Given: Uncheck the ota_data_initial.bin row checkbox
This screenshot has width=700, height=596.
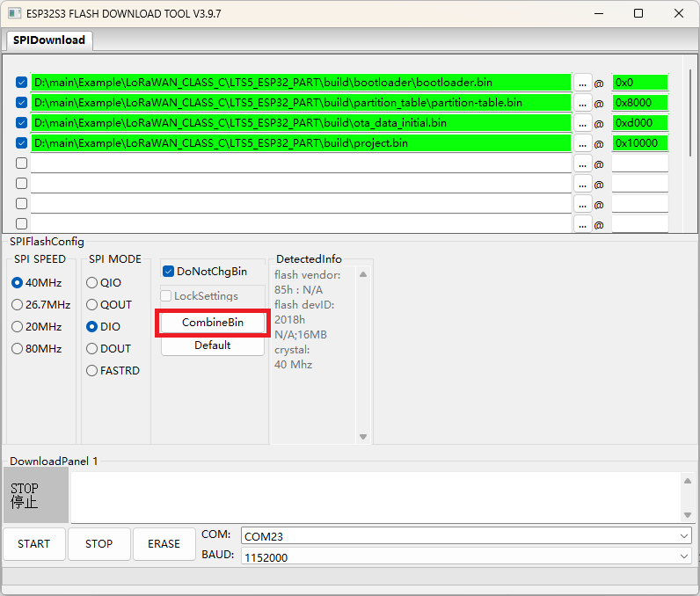Looking at the screenshot, I should coord(21,123).
